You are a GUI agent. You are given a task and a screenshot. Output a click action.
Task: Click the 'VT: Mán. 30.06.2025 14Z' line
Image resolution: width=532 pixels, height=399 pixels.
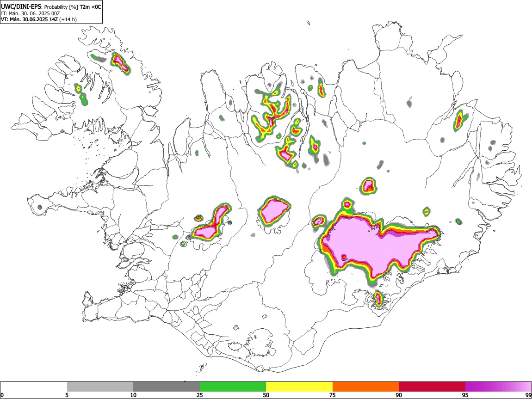coord(30,19)
